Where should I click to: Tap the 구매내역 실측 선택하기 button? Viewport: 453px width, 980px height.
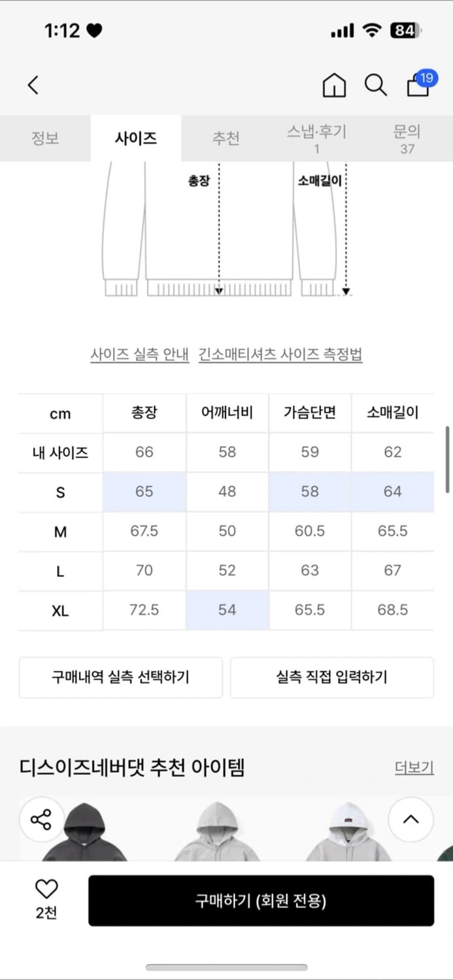tap(120, 678)
